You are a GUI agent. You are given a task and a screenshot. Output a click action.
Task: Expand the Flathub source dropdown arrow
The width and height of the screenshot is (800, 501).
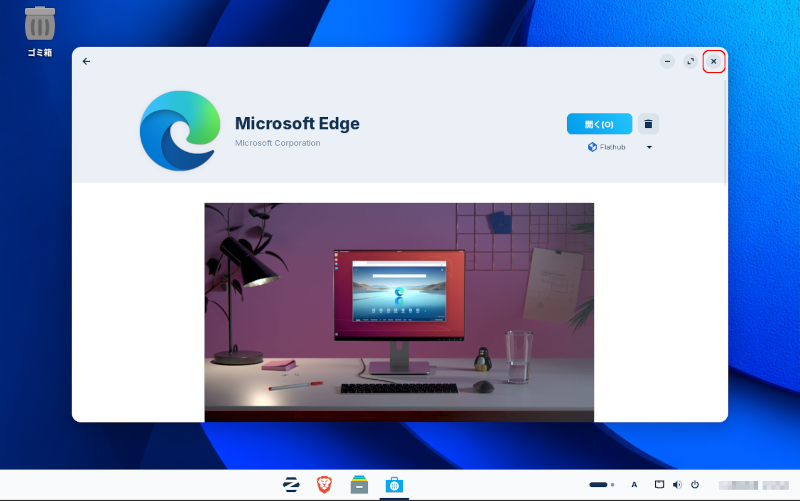649,147
